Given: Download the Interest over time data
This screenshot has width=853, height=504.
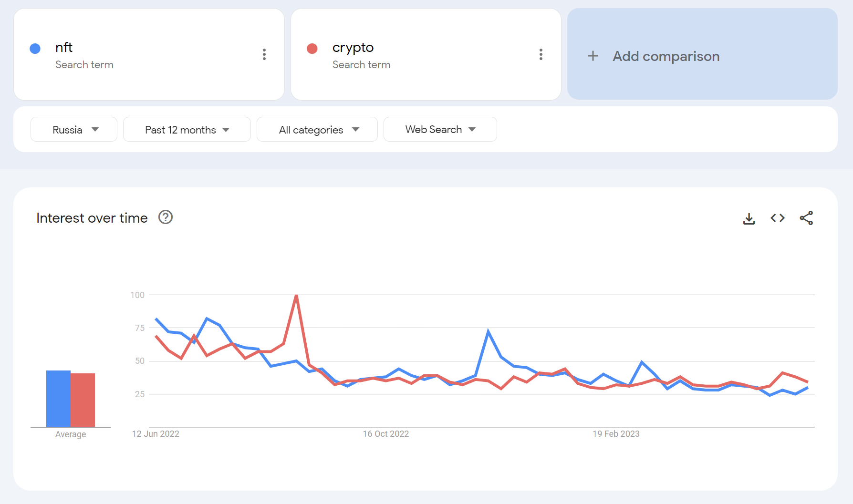Looking at the screenshot, I should pos(749,218).
